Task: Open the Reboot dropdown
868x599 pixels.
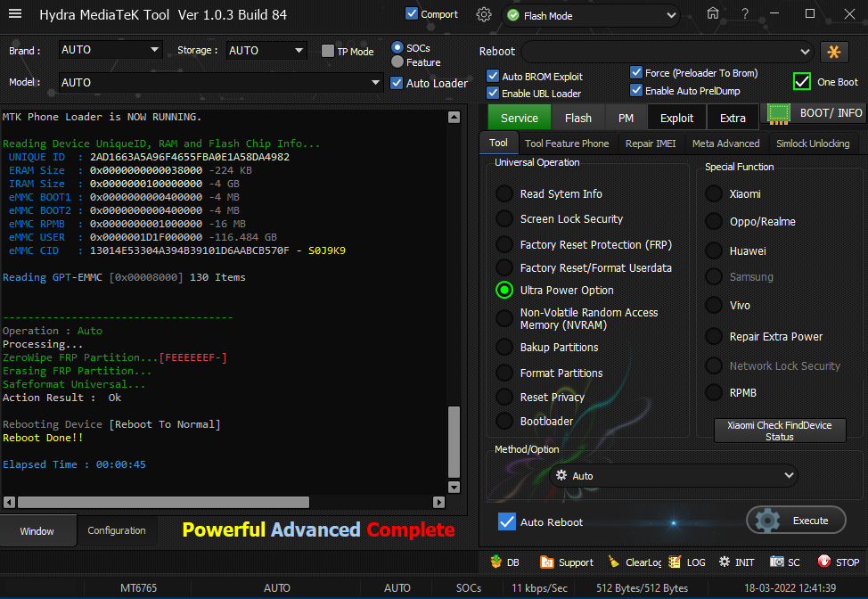Action: [667, 52]
